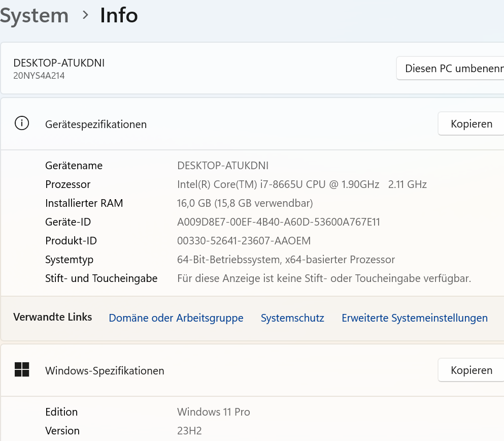Click the Geräte-ID label
Screen dimensions: 504x441
tap(68, 222)
